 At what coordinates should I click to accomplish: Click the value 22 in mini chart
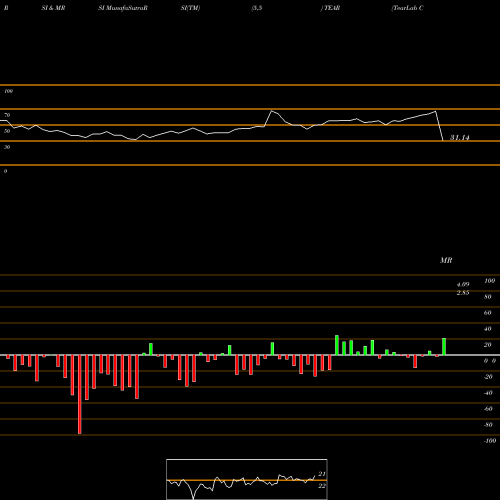coord(322,486)
